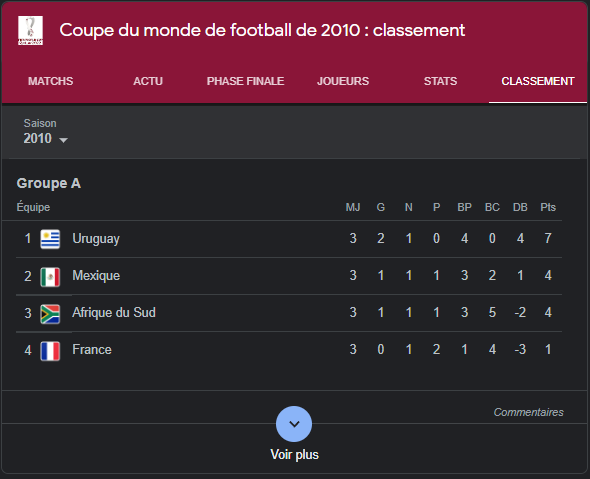Select the CLASSEMENT tab
Viewport: 590px width, 479px height.
coord(538,81)
